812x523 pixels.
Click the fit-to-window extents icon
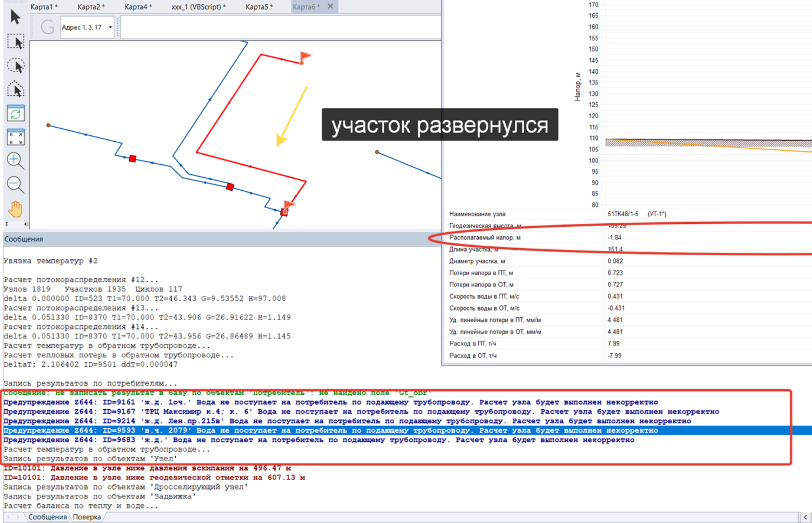tap(15, 137)
